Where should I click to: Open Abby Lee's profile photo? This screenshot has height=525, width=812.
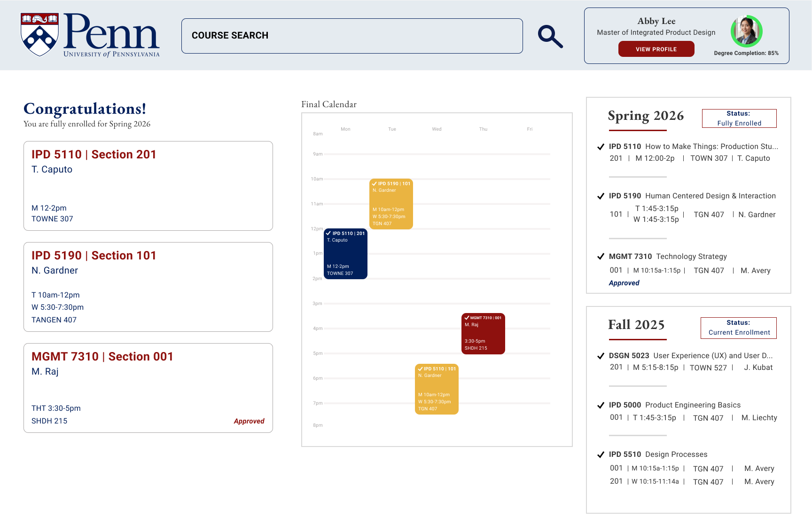(746, 31)
